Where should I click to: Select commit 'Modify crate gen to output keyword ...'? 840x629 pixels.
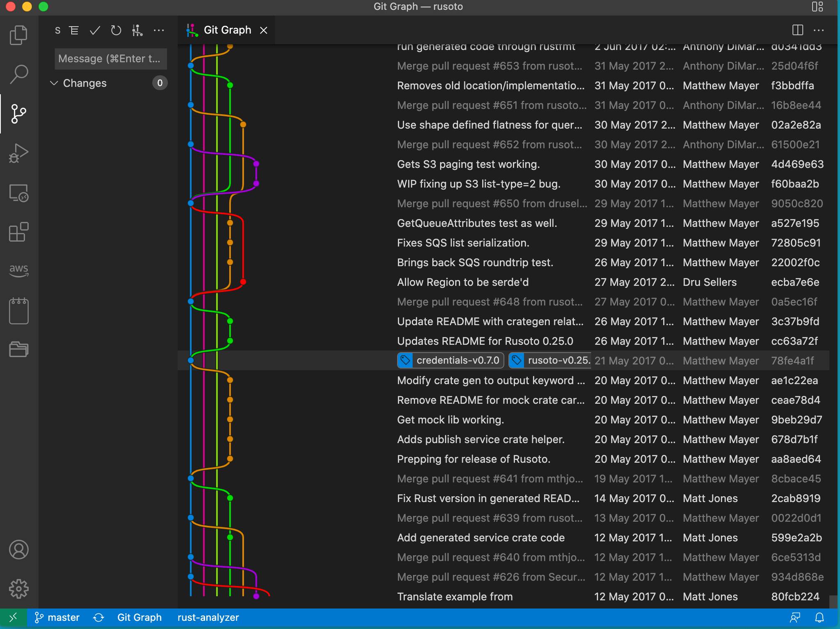491,381
